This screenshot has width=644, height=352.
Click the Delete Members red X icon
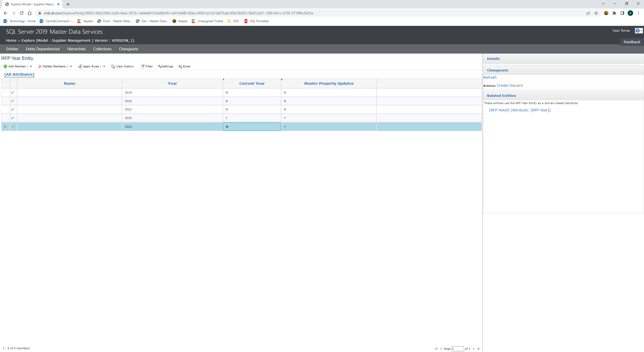point(40,66)
